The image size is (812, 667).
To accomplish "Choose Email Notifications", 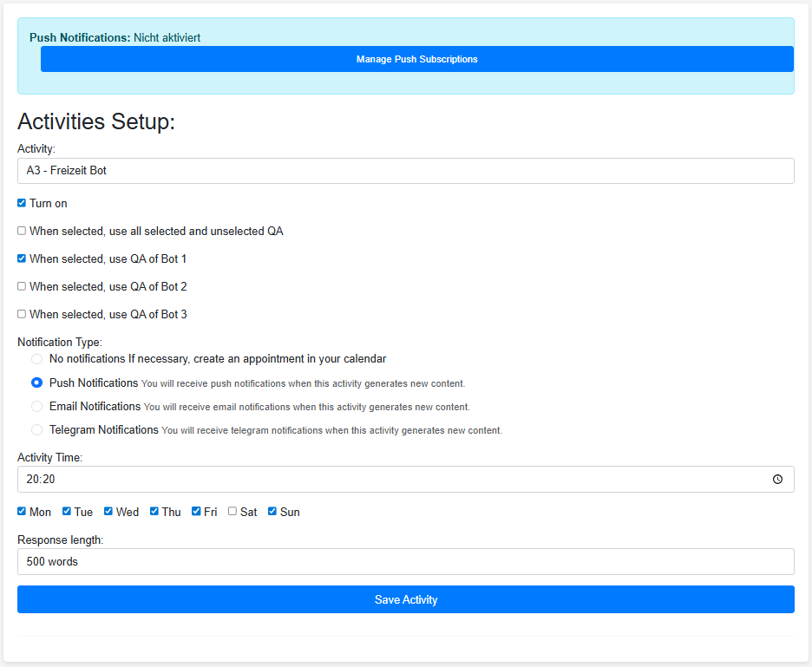I will [36, 406].
